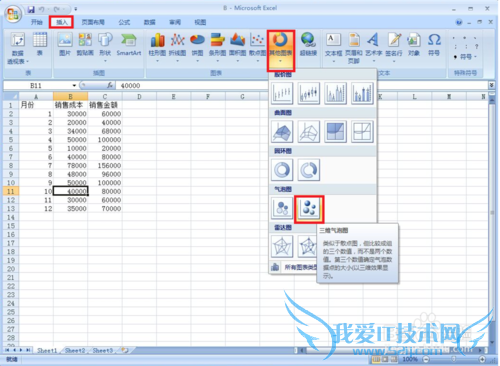500x366 pixels.
Task: Open Column chart (柱形图) gallery
Action: 157,47
